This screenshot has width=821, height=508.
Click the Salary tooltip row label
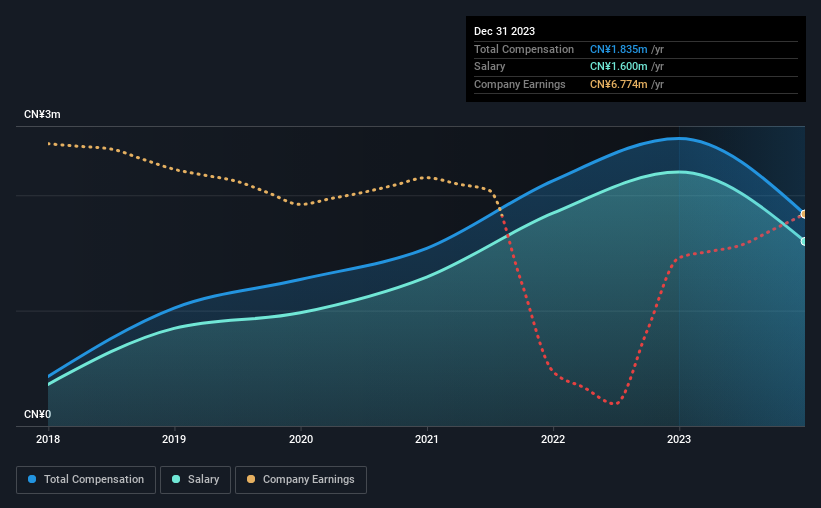pyautogui.click(x=490, y=67)
